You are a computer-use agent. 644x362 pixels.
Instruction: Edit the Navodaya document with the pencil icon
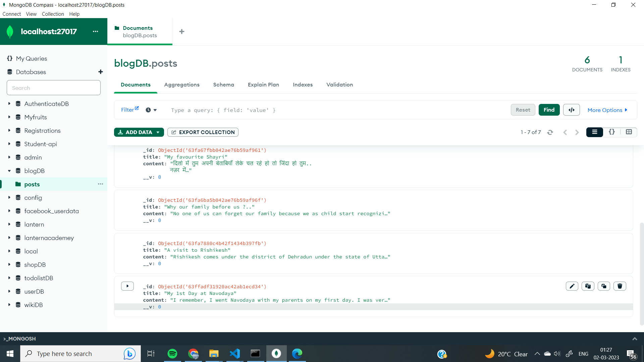[x=572, y=286]
